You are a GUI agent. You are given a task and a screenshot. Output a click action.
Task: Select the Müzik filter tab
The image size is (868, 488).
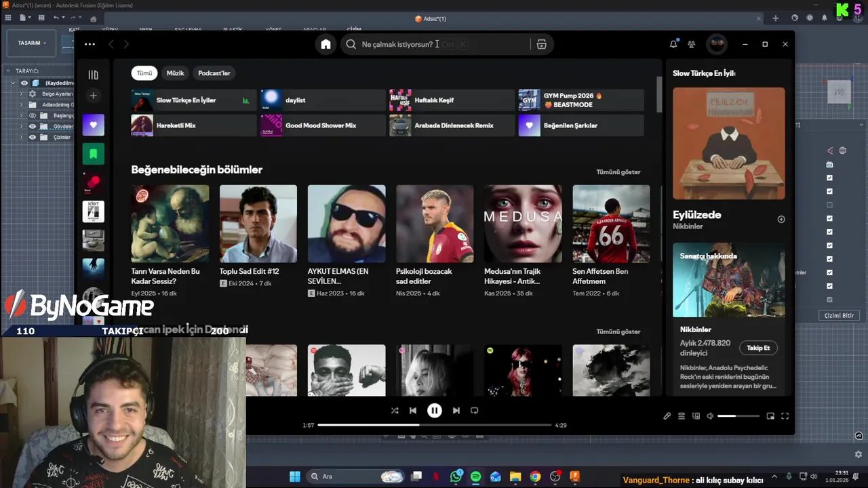pos(175,73)
